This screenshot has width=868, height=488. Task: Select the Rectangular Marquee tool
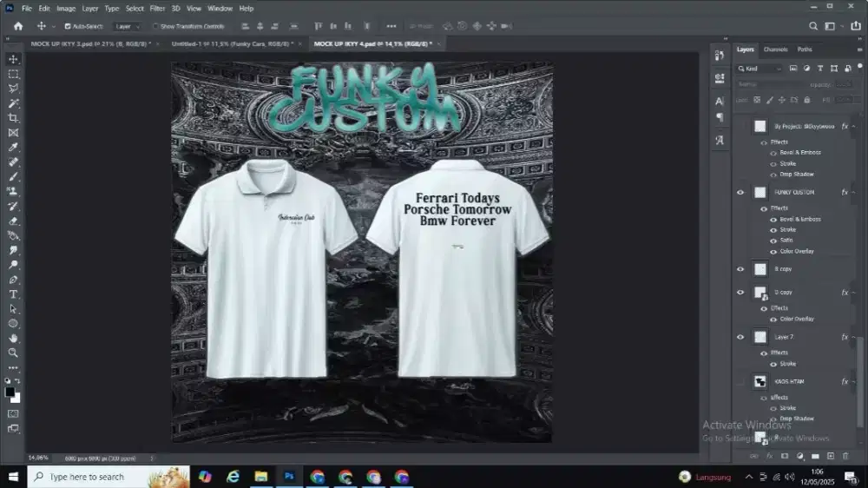(x=13, y=74)
